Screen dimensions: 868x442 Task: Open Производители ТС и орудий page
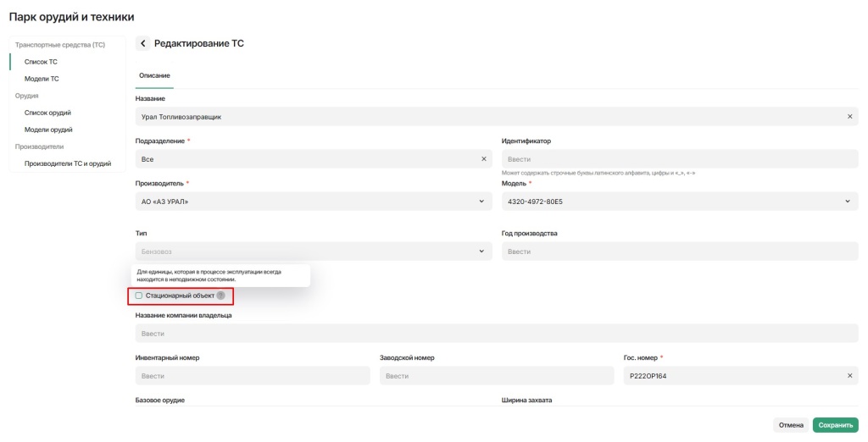[x=68, y=163]
